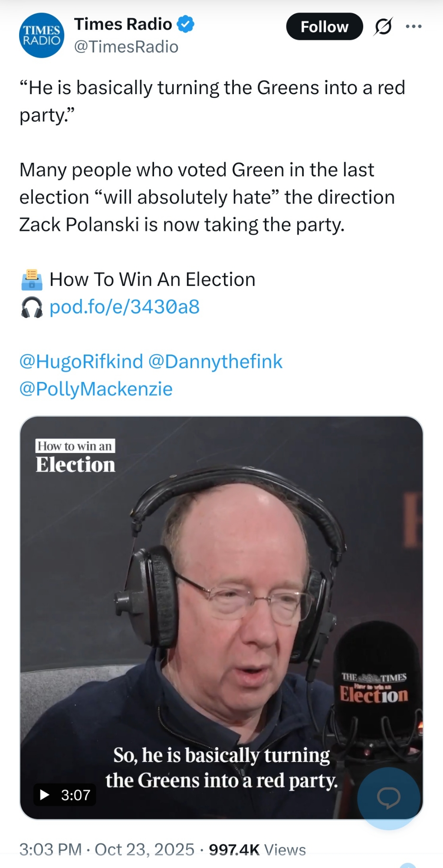Click the ballot box emoji

pos(32,280)
